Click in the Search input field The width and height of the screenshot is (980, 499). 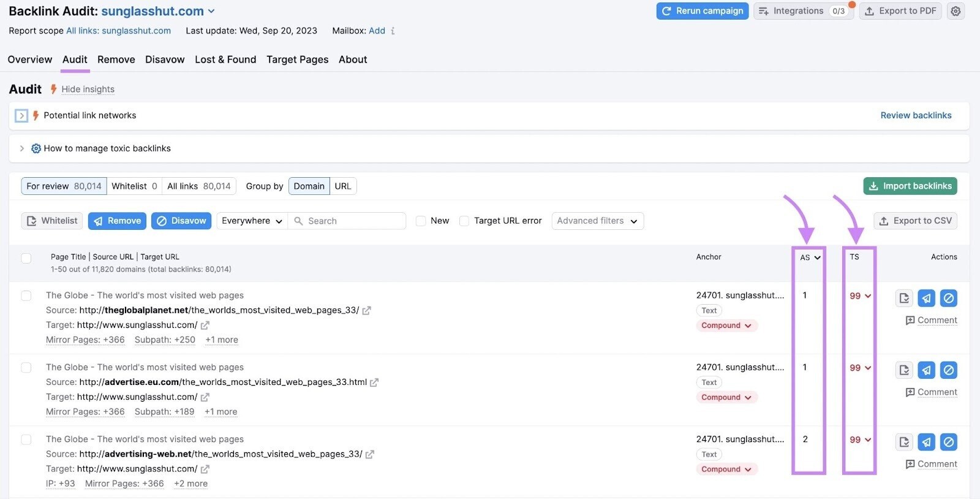(x=347, y=221)
